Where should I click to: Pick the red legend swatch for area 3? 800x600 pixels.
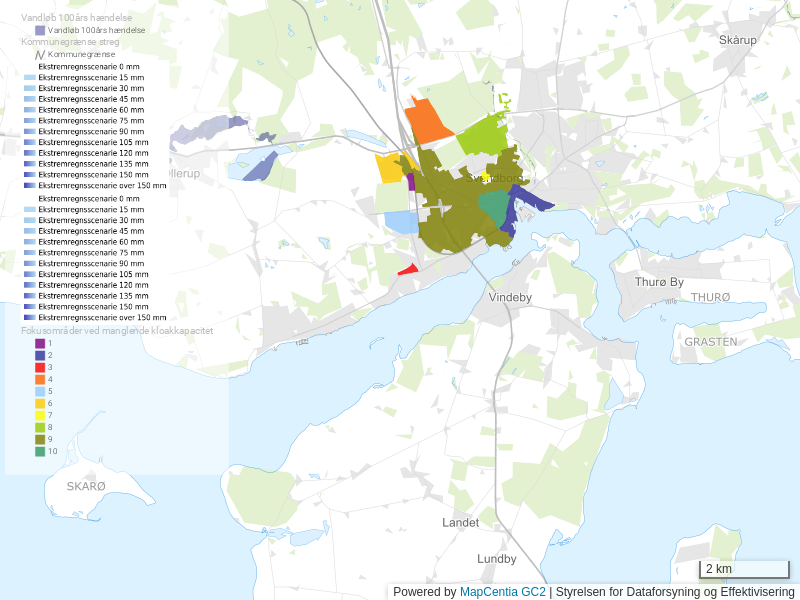(40, 367)
